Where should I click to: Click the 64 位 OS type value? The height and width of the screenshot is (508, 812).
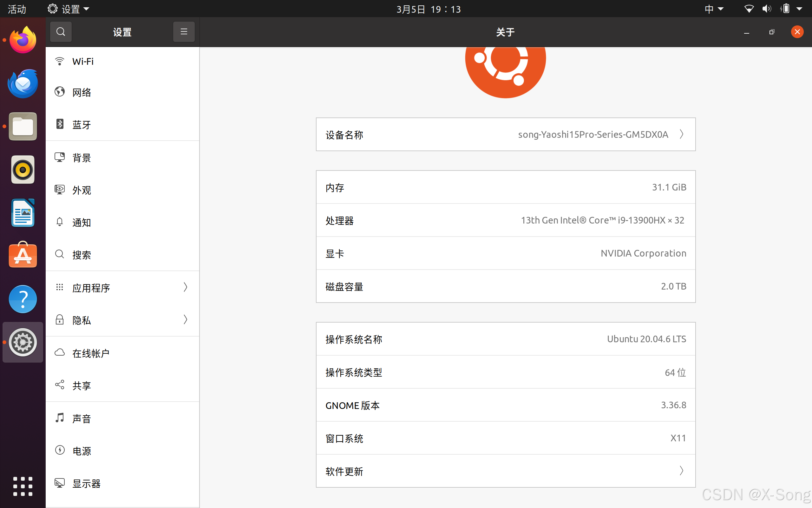(x=675, y=372)
